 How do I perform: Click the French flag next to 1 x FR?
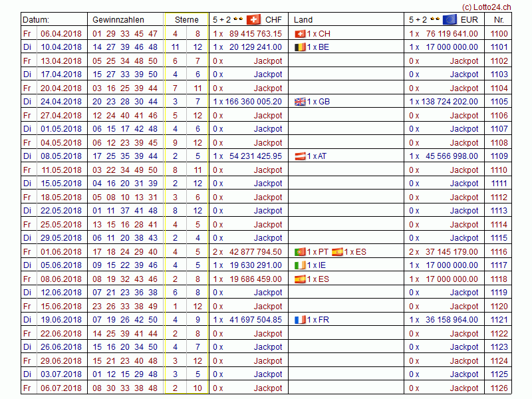click(x=299, y=320)
